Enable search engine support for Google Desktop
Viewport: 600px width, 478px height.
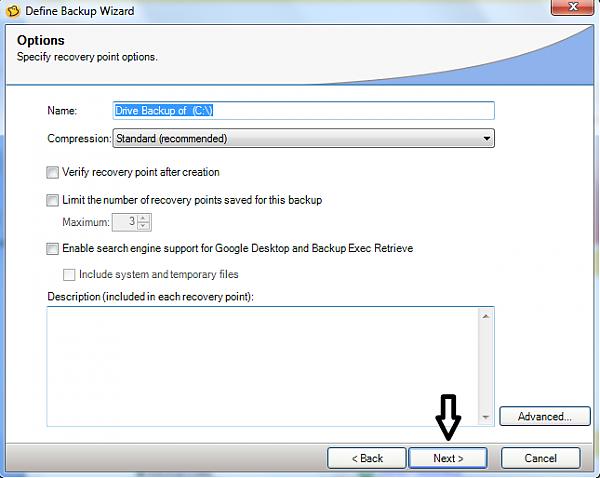point(52,248)
